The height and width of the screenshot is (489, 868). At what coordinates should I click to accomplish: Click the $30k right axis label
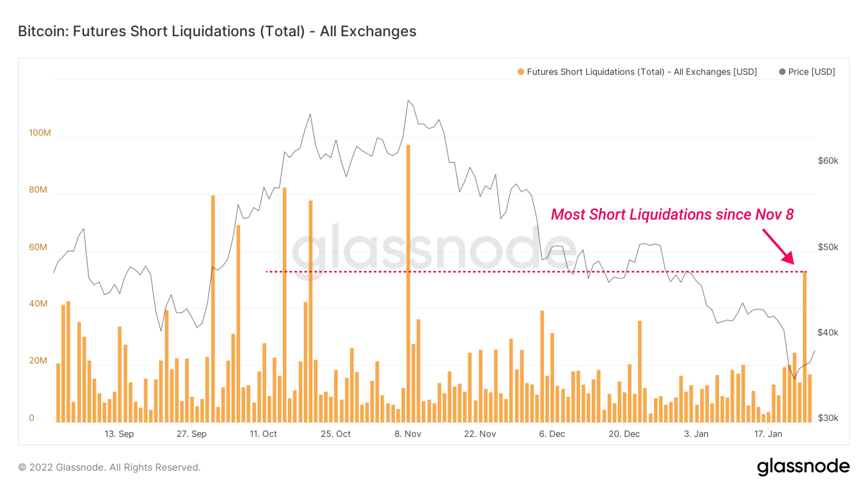pos(828,418)
